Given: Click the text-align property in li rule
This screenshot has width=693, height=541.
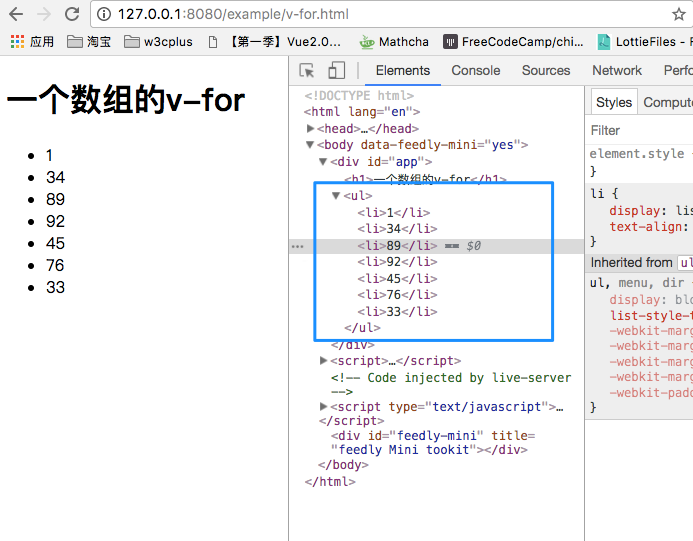Looking at the screenshot, I should (x=646, y=227).
